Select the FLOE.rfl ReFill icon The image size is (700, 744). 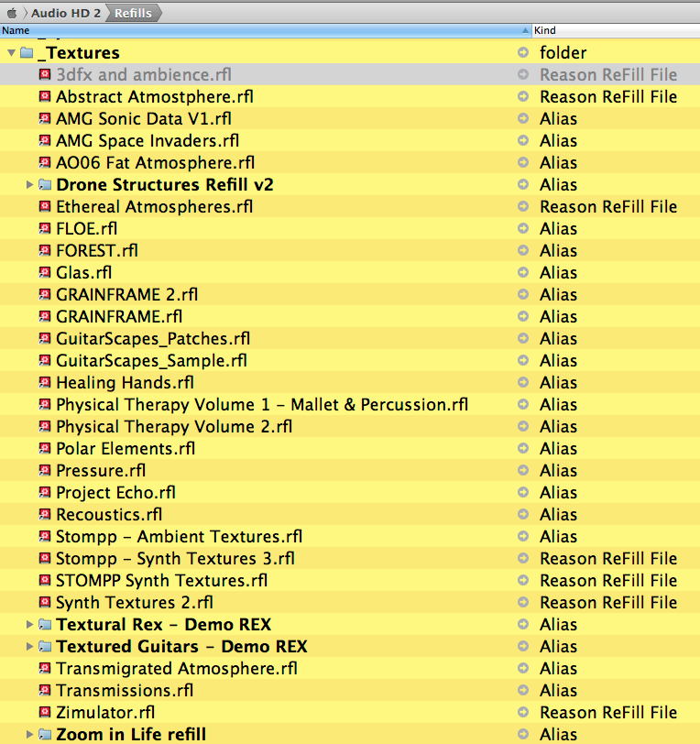click(45, 228)
